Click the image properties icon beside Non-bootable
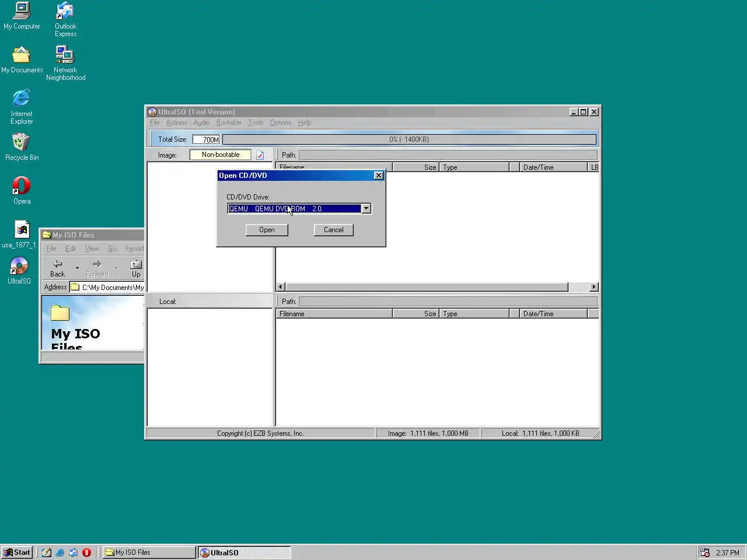Viewport: 747px width, 560px height. tap(260, 155)
